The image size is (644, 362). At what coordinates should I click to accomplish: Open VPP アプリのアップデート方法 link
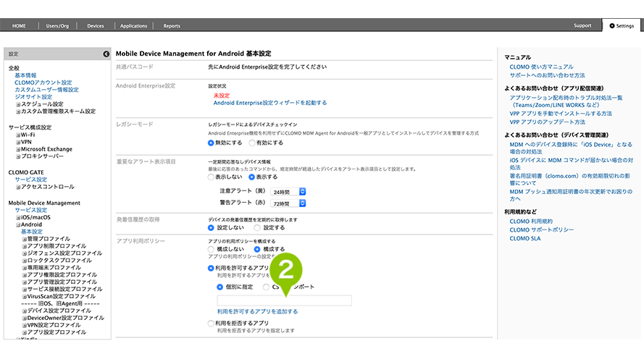click(547, 122)
